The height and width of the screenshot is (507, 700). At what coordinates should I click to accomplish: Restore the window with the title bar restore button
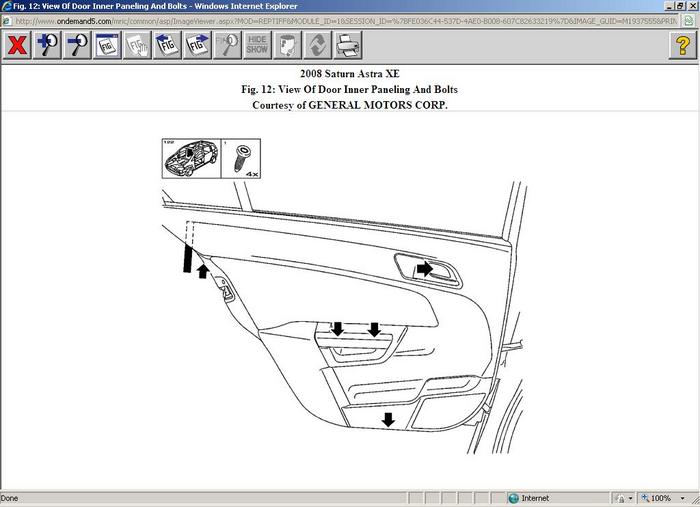680,6
